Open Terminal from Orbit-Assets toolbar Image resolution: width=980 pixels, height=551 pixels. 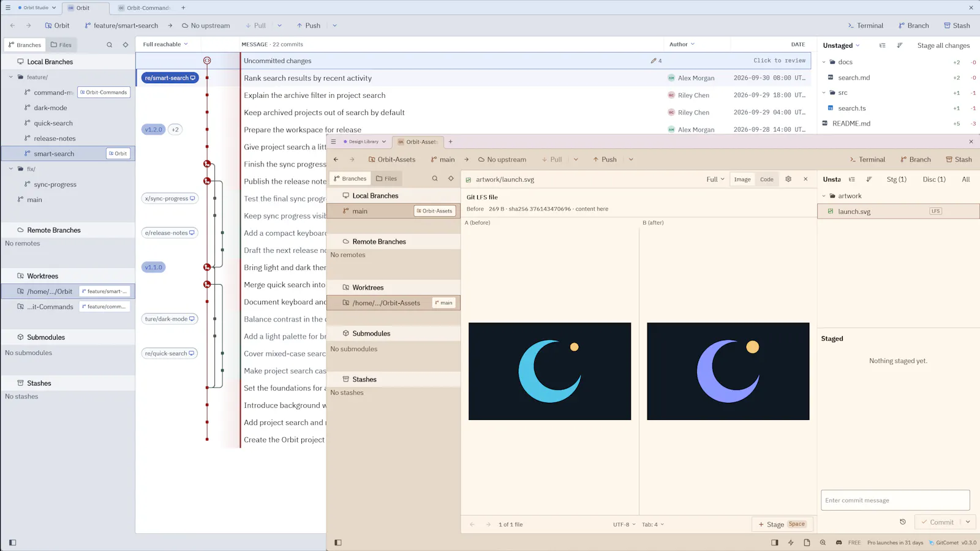(x=867, y=160)
